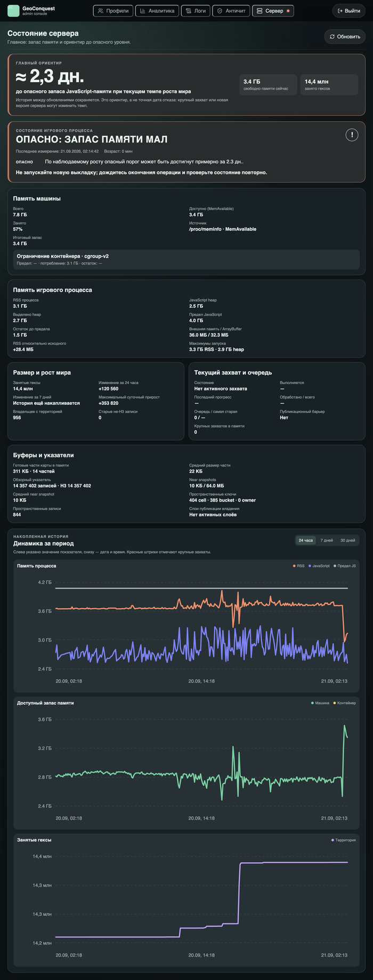373x980 pixels.
Task: Click the Территория legend in hex chart
Action: click(x=344, y=840)
